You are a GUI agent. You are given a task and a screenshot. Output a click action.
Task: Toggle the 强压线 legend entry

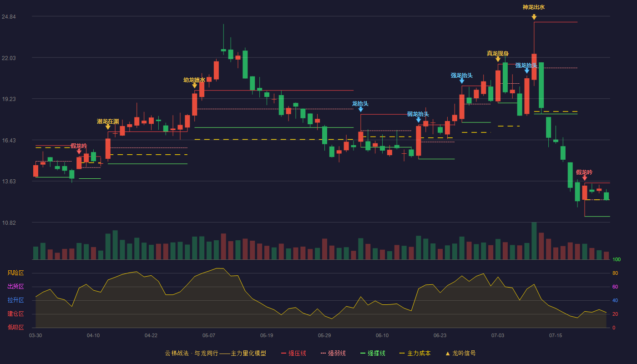(293, 353)
